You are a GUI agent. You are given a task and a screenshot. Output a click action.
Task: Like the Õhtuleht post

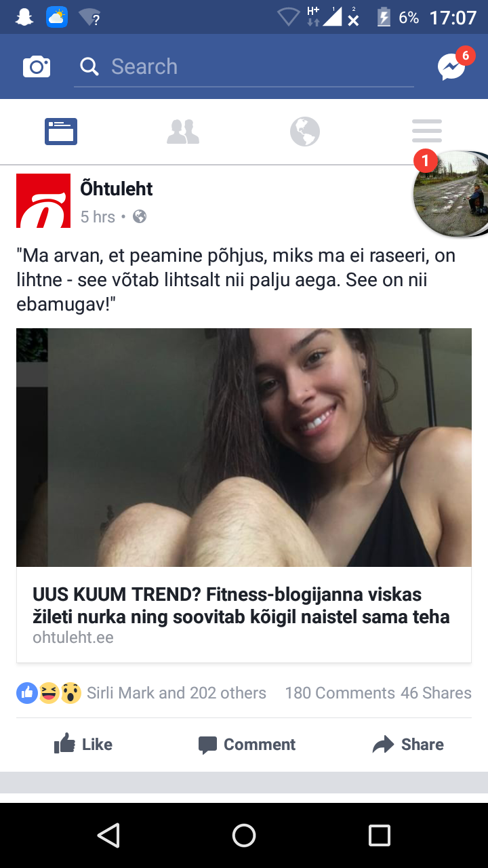(83, 744)
